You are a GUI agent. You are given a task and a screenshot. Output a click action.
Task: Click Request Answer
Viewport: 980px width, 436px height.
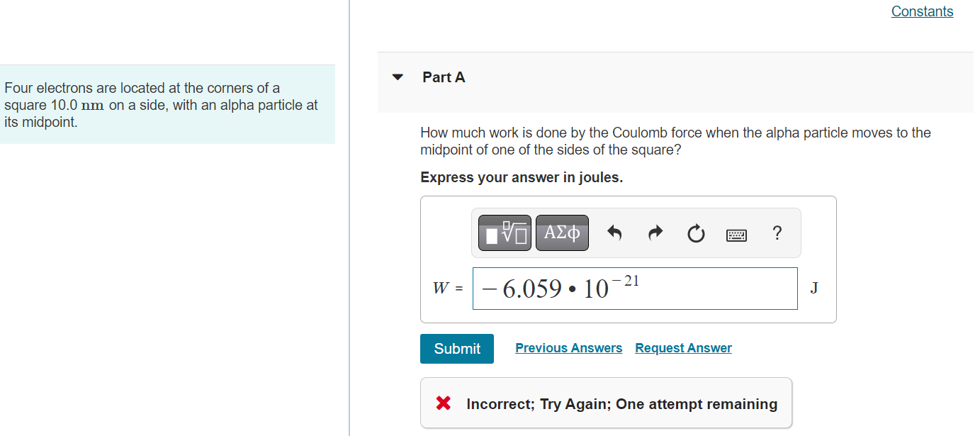pos(683,347)
